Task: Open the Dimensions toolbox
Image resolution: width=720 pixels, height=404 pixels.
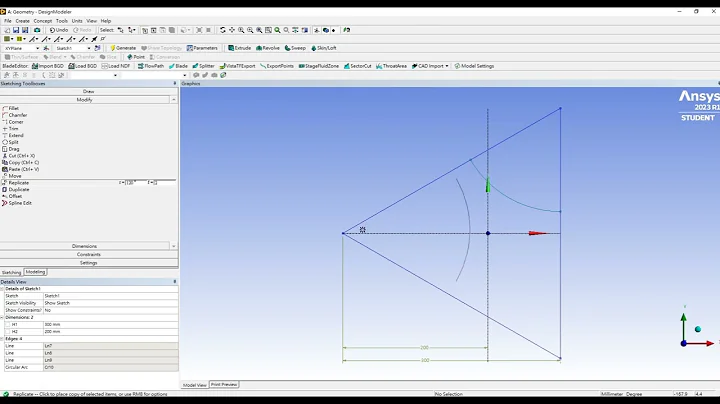Action: click(84, 246)
